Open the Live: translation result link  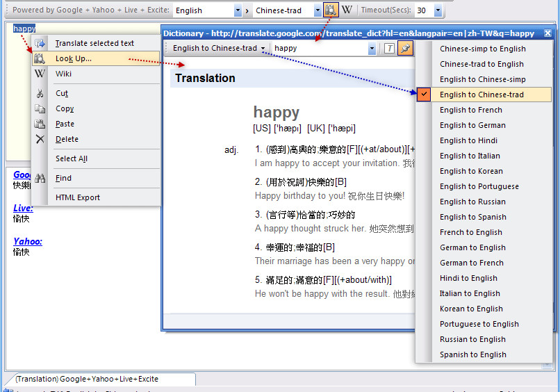click(23, 208)
